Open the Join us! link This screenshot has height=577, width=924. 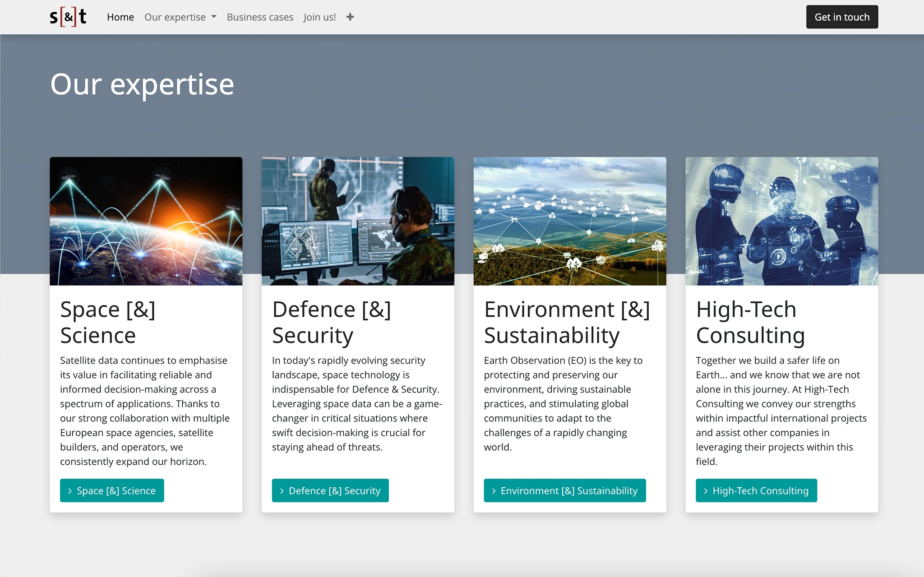[x=319, y=17]
